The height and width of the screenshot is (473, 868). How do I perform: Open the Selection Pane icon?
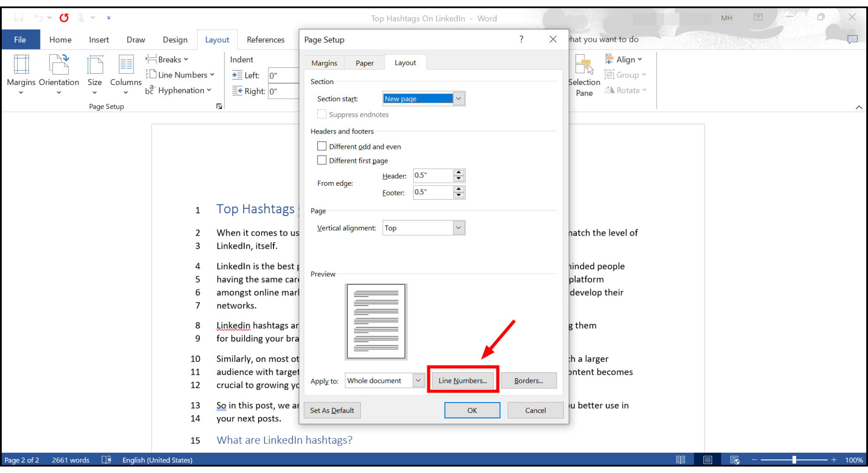[584, 65]
